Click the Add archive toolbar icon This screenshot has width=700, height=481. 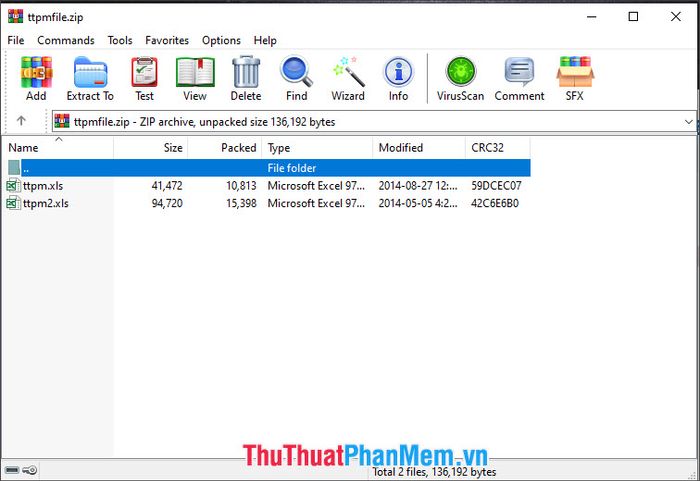click(x=36, y=72)
